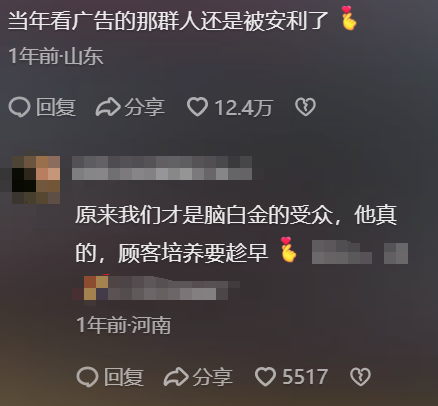The height and width of the screenshot is (406, 438).
Task: Click the 12.4万 like count
Action: coord(243,108)
